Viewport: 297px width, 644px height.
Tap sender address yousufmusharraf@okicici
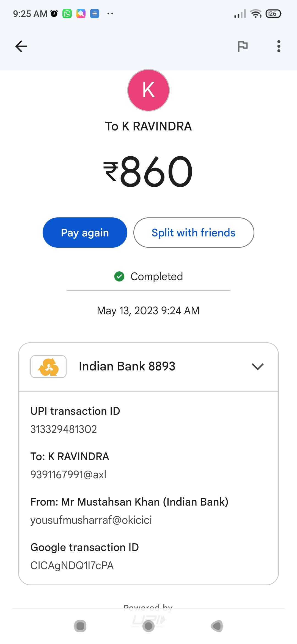[91, 520]
